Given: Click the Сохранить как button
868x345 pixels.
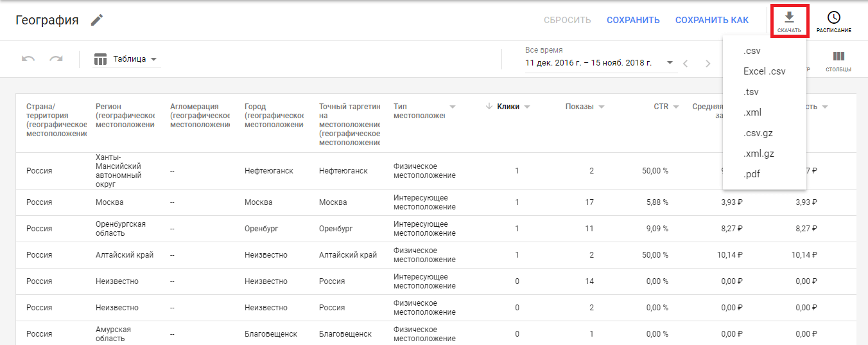Looking at the screenshot, I should coord(711,20).
